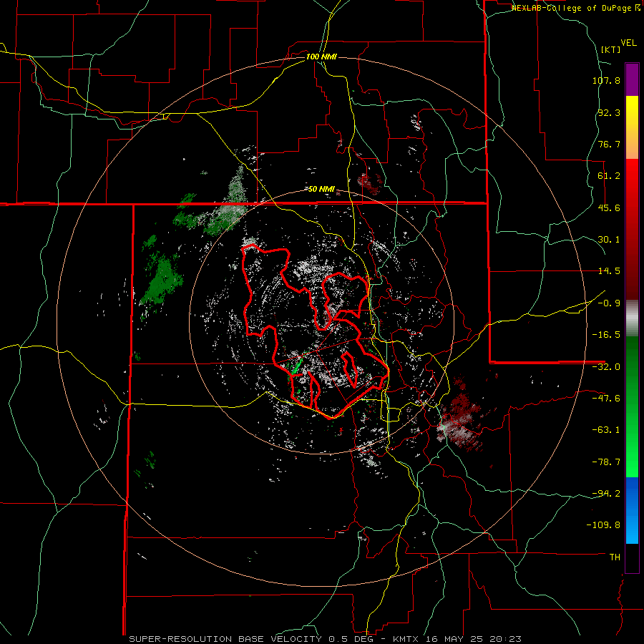The height and width of the screenshot is (644, 644).
Task: Pick the blue segment of velocity color bar
Action: [632, 510]
